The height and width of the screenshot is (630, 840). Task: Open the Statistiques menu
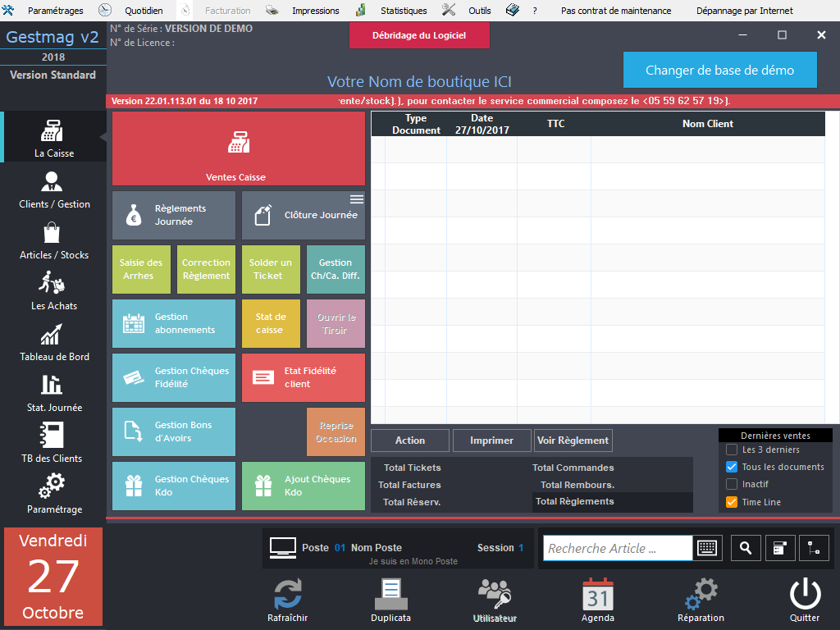(404, 11)
